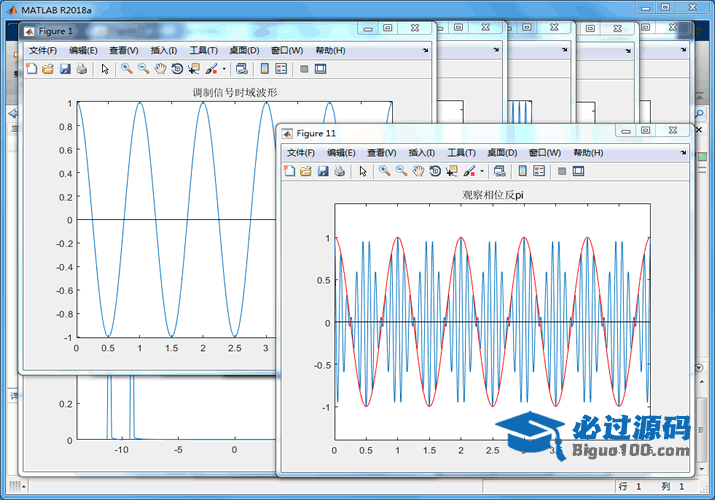Toggle the Pan hand tool in Figure 11
Viewport: 715px width, 500px height.
tap(418, 171)
